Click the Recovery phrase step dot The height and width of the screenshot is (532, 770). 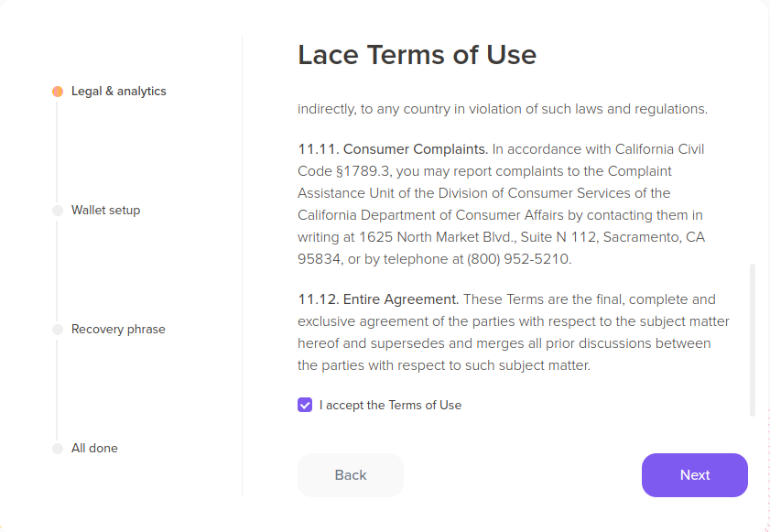pyautogui.click(x=58, y=330)
